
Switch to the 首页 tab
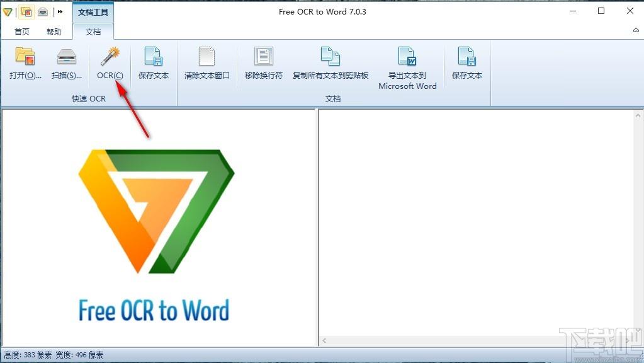pos(22,32)
